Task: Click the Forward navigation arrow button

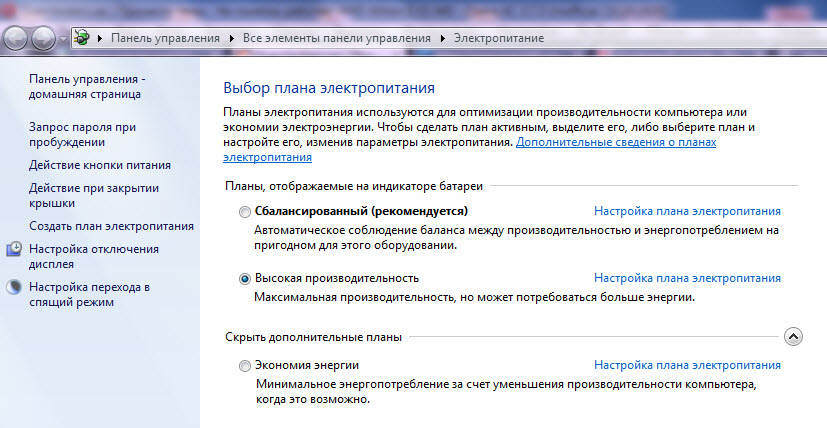Action: coord(43,39)
